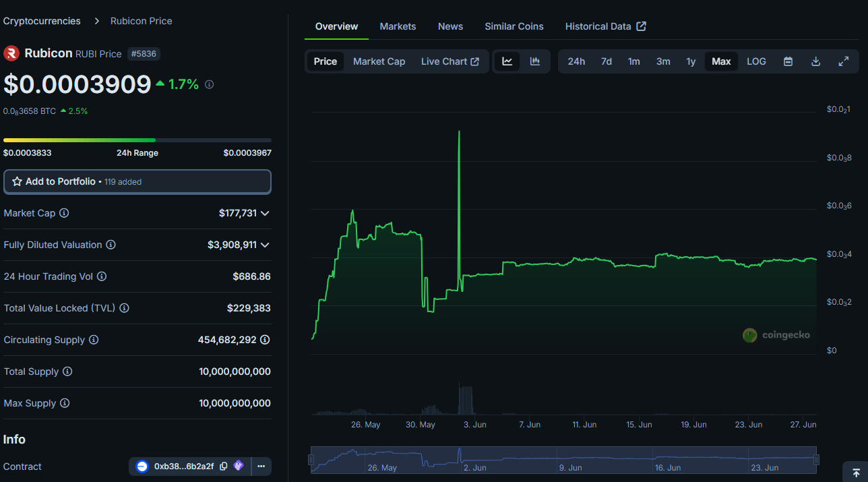Click Add to Portfolio button
The width and height of the screenshot is (868, 482).
point(137,181)
